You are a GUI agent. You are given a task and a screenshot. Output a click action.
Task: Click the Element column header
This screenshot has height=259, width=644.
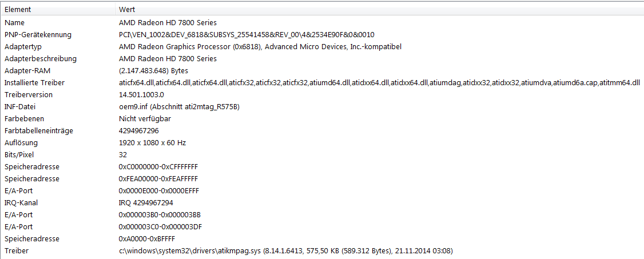[58, 9]
